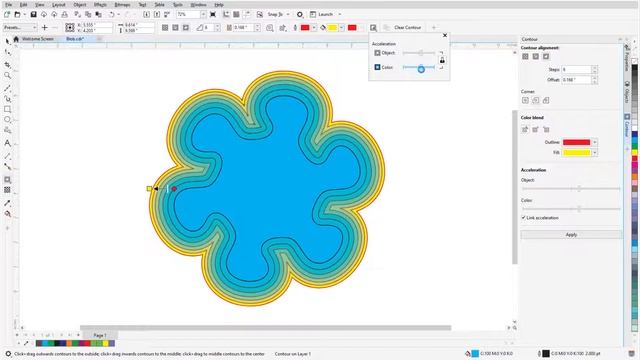Open the Open-file dropdown arrow
Viewport: 640px width, 360px height.
24,14
